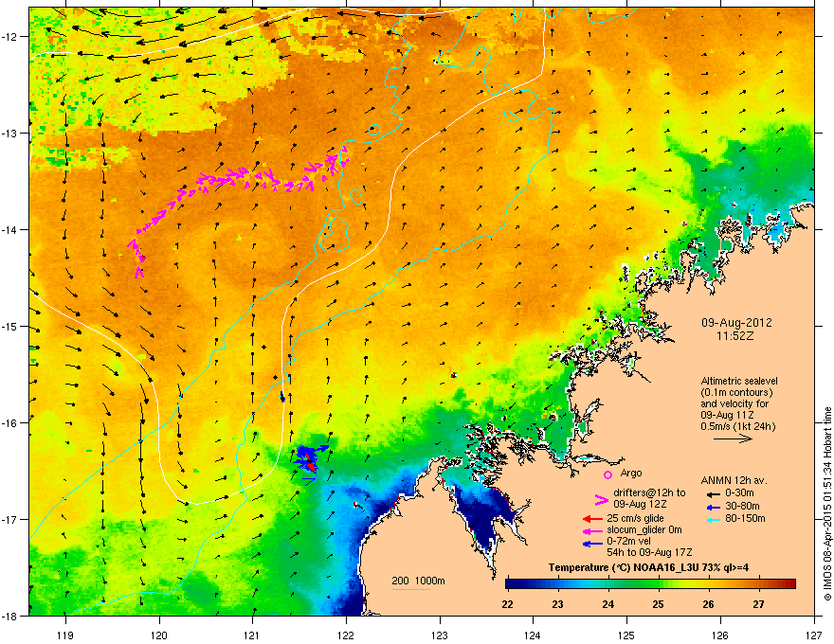Click longitude axis label 127
This screenshot has height=644, width=834.
pos(814,635)
